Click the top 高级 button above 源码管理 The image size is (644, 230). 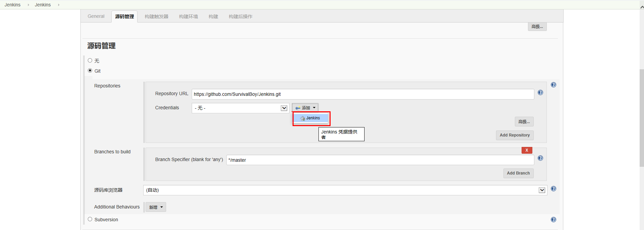tap(537, 27)
